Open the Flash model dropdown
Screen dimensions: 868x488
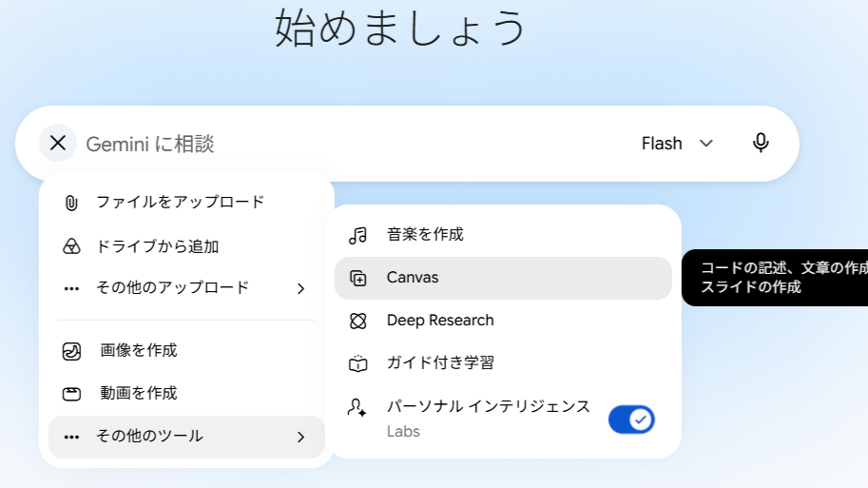pyautogui.click(x=677, y=144)
